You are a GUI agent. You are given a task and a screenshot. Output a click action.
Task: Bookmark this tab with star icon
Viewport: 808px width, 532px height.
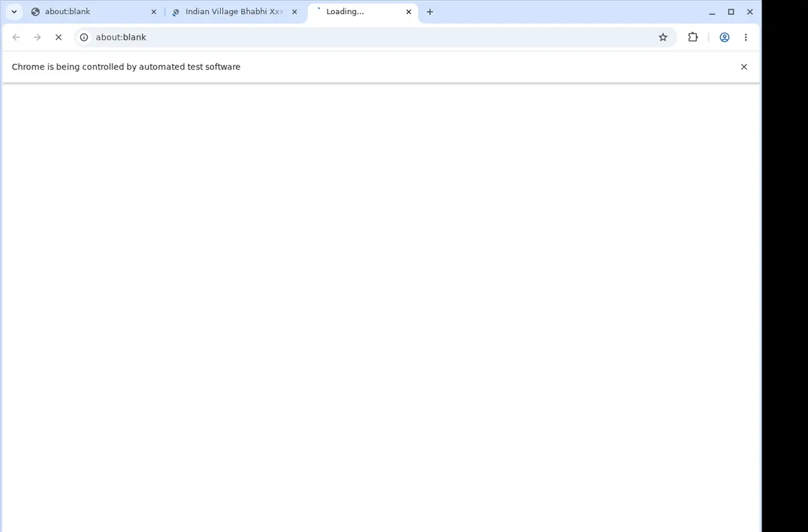(x=663, y=37)
